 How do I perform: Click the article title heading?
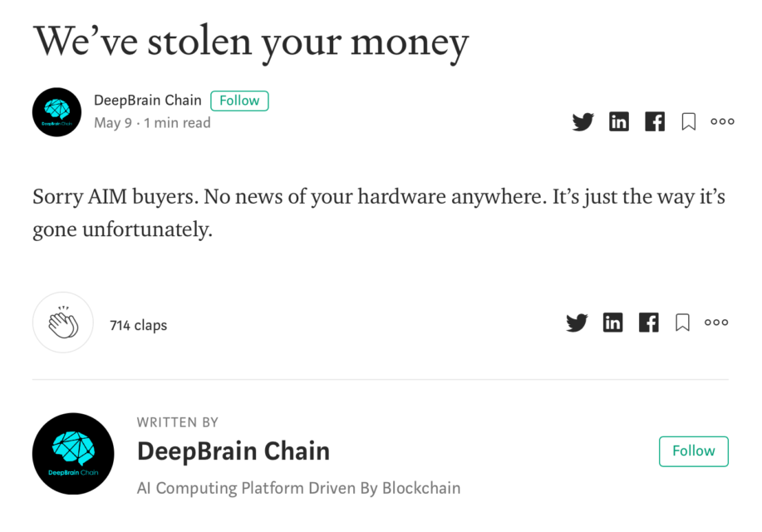pyautogui.click(x=250, y=41)
